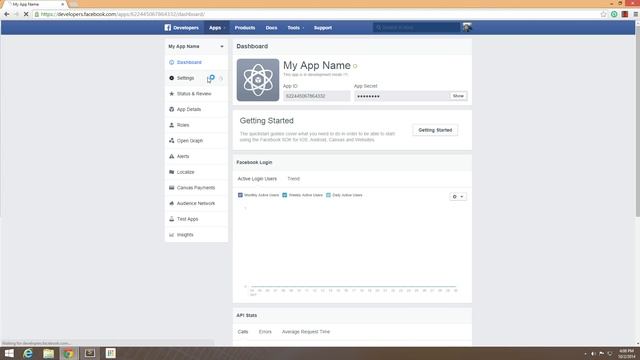Open the Alerts sidebar item

(x=196, y=156)
